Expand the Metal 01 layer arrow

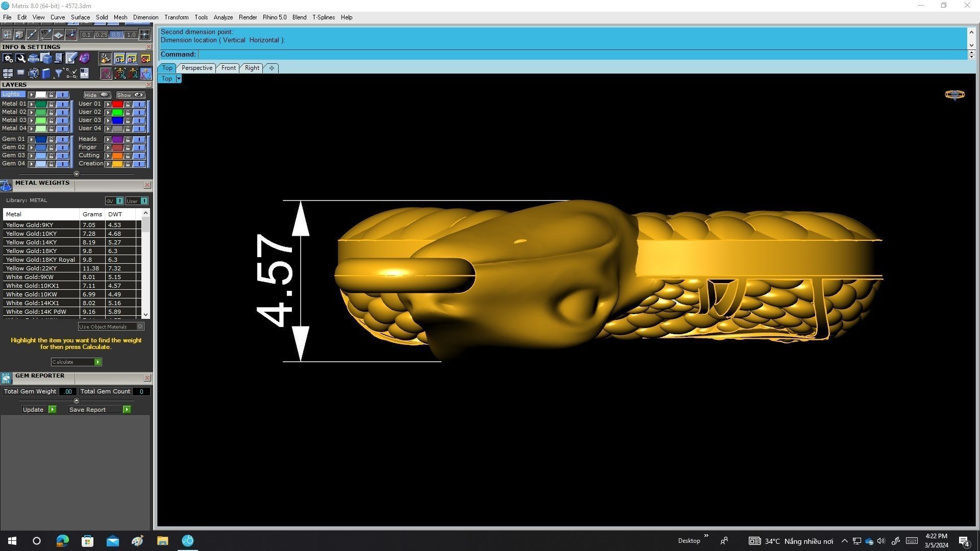[31, 104]
